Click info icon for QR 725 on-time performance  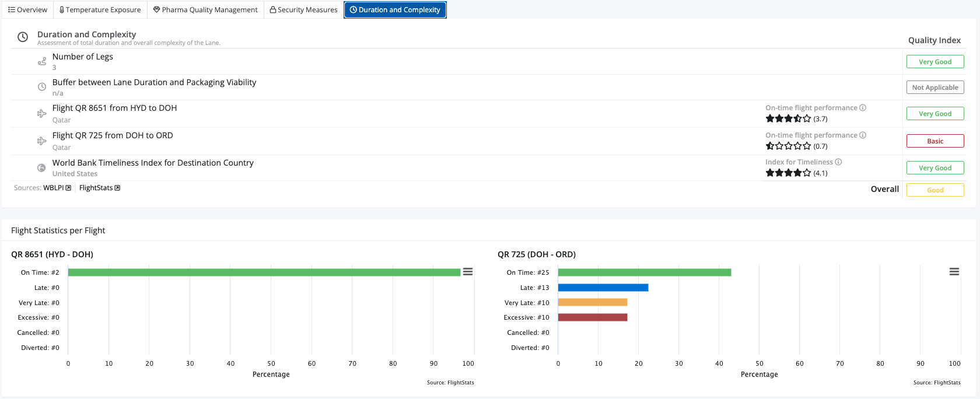[863, 135]
